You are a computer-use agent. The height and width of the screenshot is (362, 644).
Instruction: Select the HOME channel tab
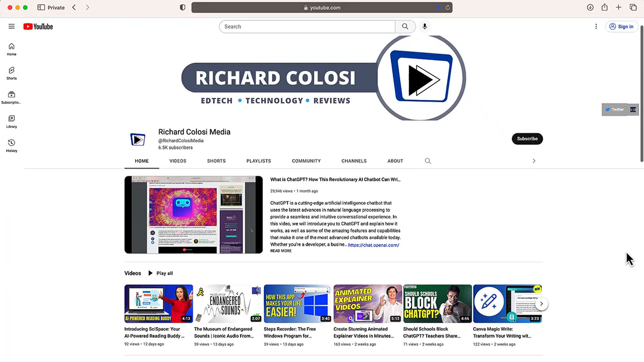point(142,161)
